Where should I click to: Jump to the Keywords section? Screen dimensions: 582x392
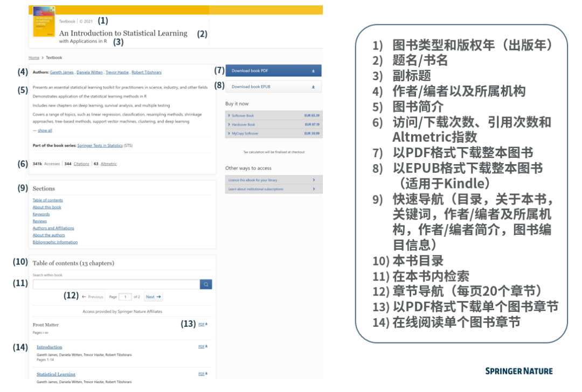coord(41,214)
